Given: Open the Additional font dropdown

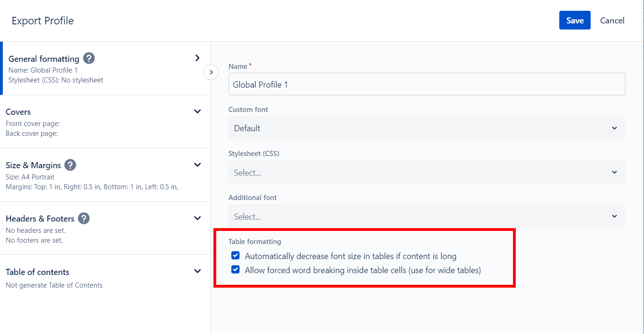Looking at the screenshot, I should pos(426,216).
